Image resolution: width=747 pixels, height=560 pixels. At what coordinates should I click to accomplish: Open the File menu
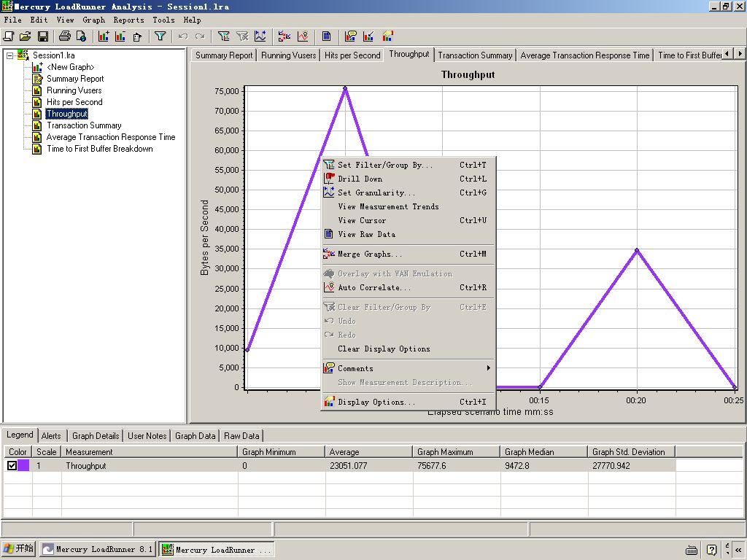pos(13,20)
